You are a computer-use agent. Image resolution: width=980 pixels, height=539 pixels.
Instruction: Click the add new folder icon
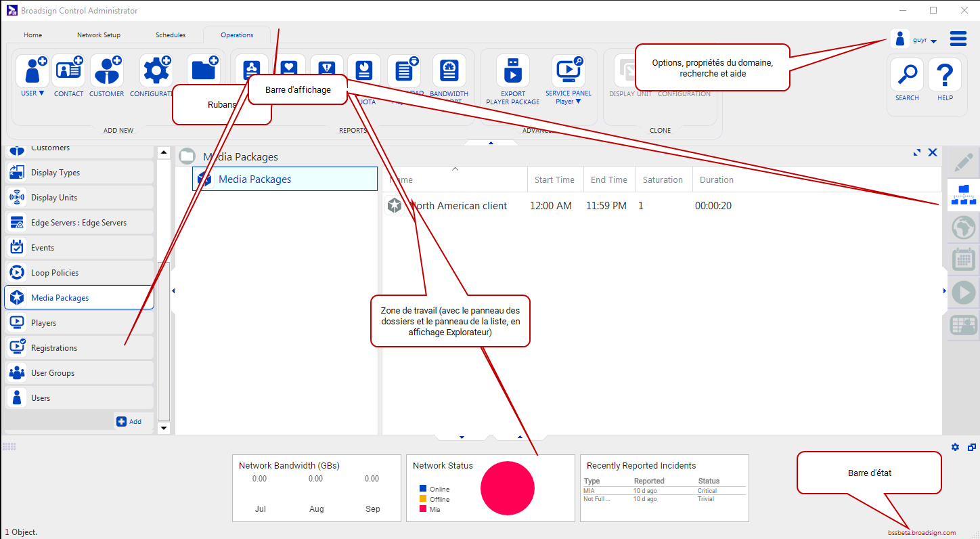pos(204,70)
